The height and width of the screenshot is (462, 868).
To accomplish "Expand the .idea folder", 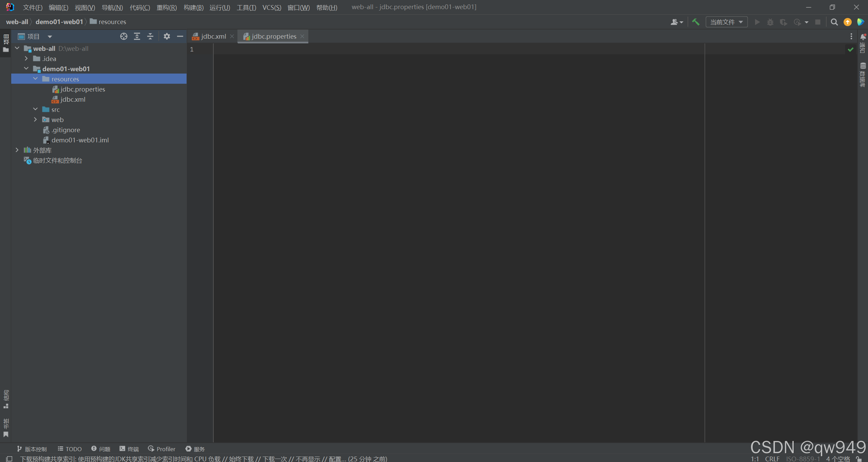I will (26, 59).
